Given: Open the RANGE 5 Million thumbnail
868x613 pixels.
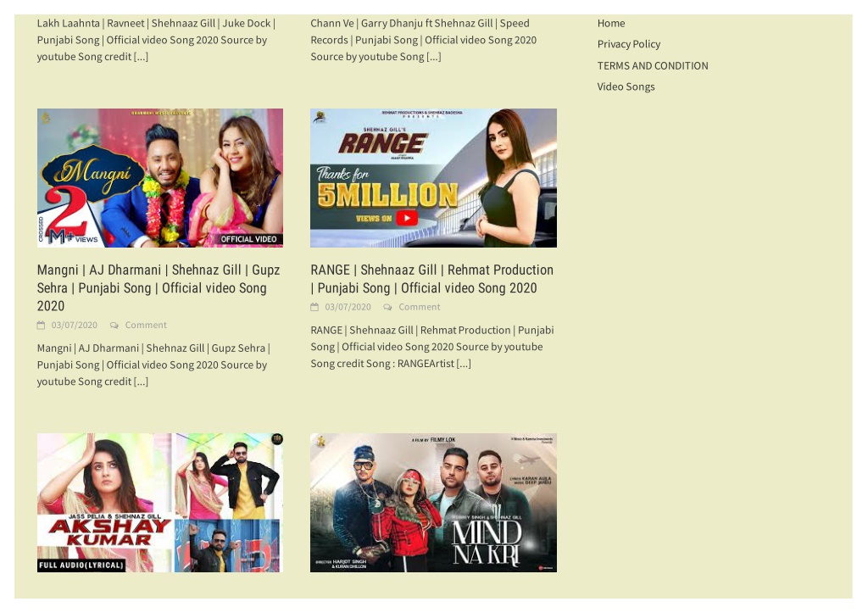Looking at the screenshot, I should (433, 178).
